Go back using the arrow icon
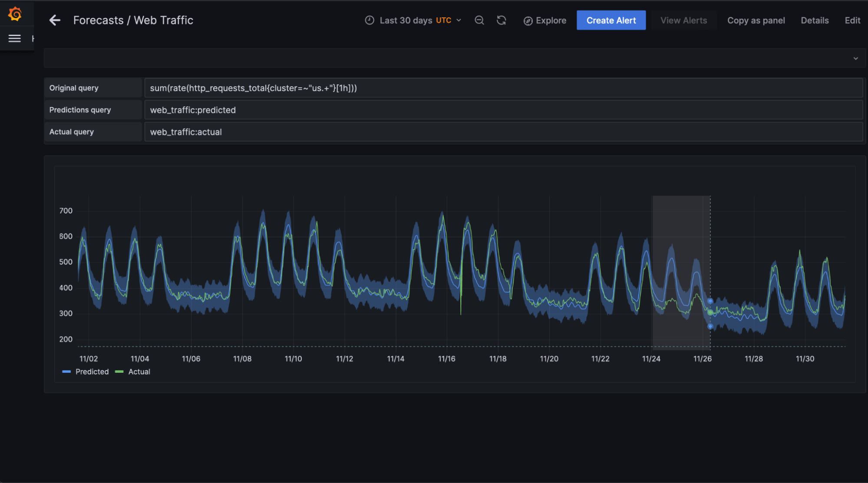The width and height of the screenshot is (868, 483). (55, 20)
